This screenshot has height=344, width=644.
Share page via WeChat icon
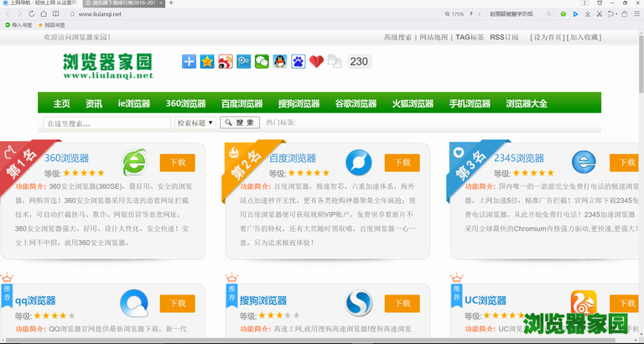point(262,61)
